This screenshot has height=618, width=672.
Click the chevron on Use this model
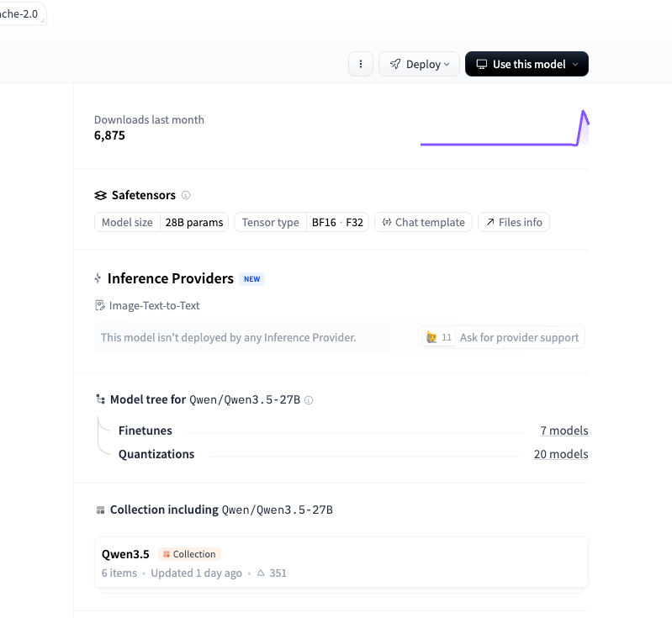point(575,64)
